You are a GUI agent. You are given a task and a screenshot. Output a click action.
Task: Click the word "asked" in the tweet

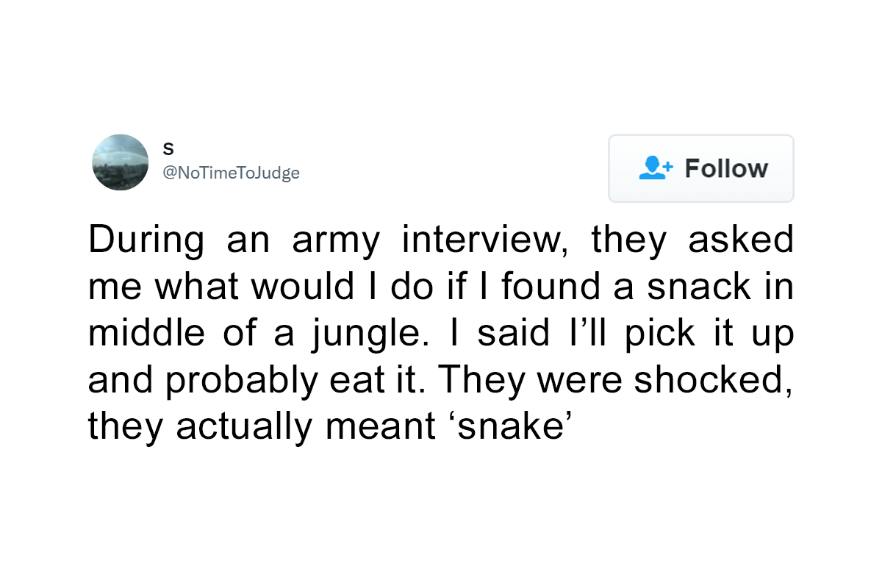[x=741, y=242]
